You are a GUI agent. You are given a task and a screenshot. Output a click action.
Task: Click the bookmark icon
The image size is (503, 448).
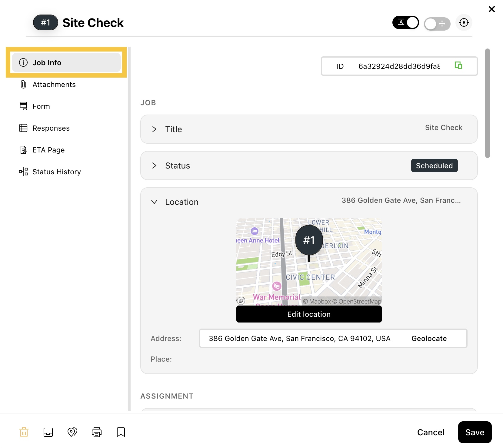tap(121, 432)
